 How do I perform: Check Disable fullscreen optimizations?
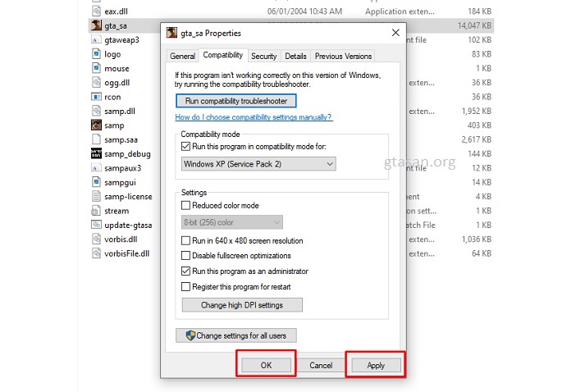pyautogui.click(x=186, y=256)
